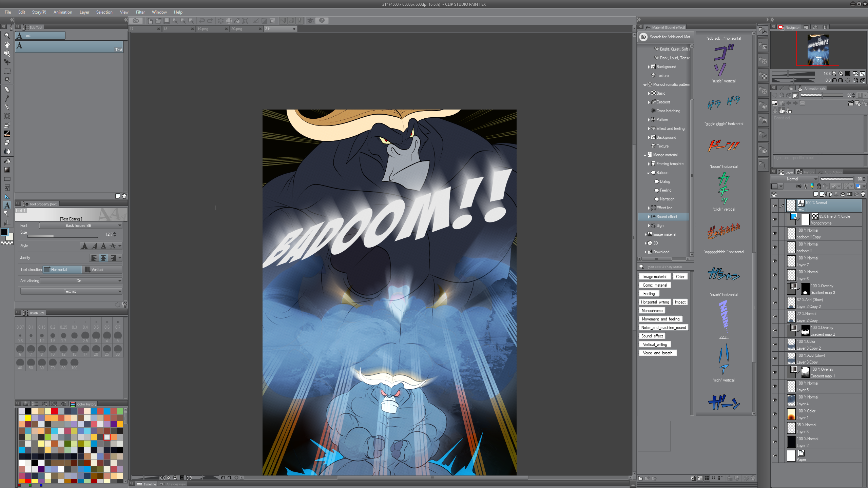Viewport: 868px width, 488px height.
Task: Select the Text tool in toolbar
Action: (7, 205)
